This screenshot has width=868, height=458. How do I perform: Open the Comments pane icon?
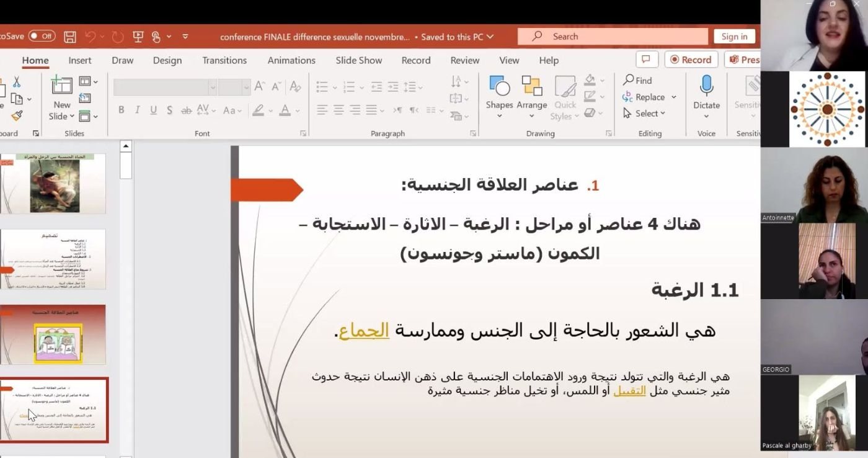tap(647, 60)
